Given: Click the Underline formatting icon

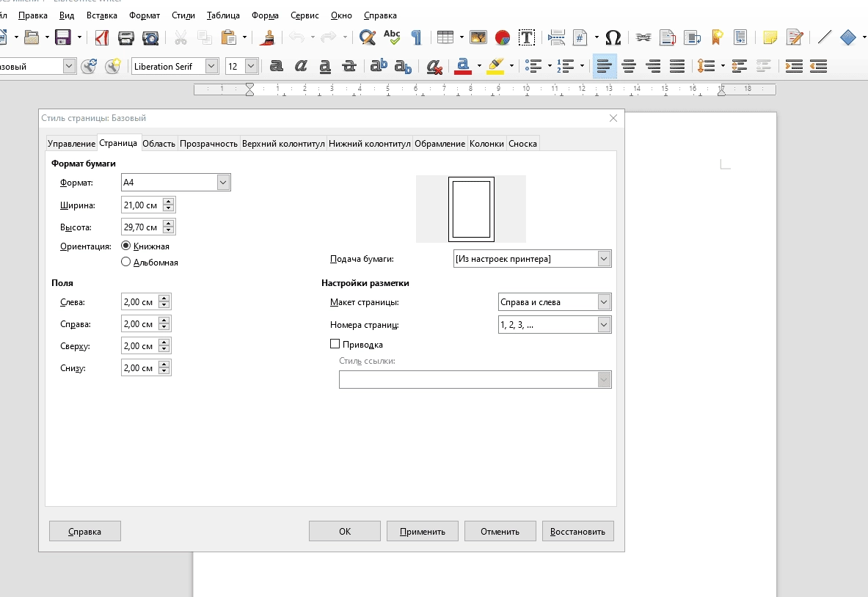Looking at the screenshot, I should click(325, 67).
